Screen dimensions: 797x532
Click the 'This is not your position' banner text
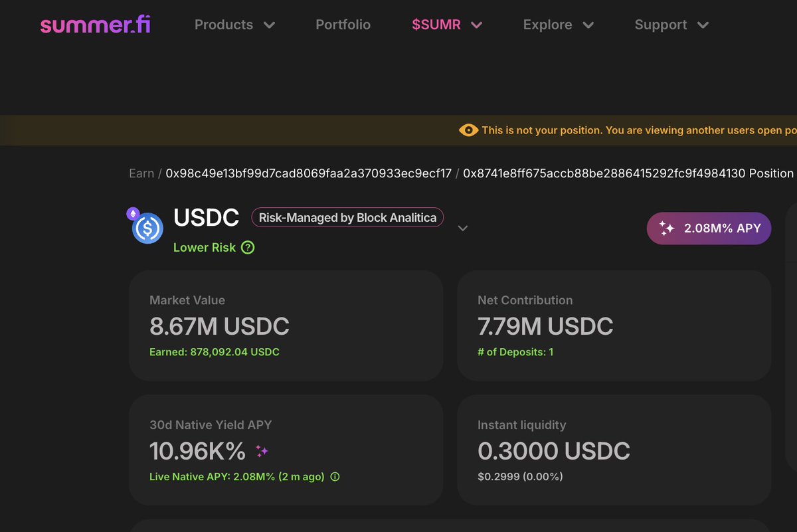639,130
